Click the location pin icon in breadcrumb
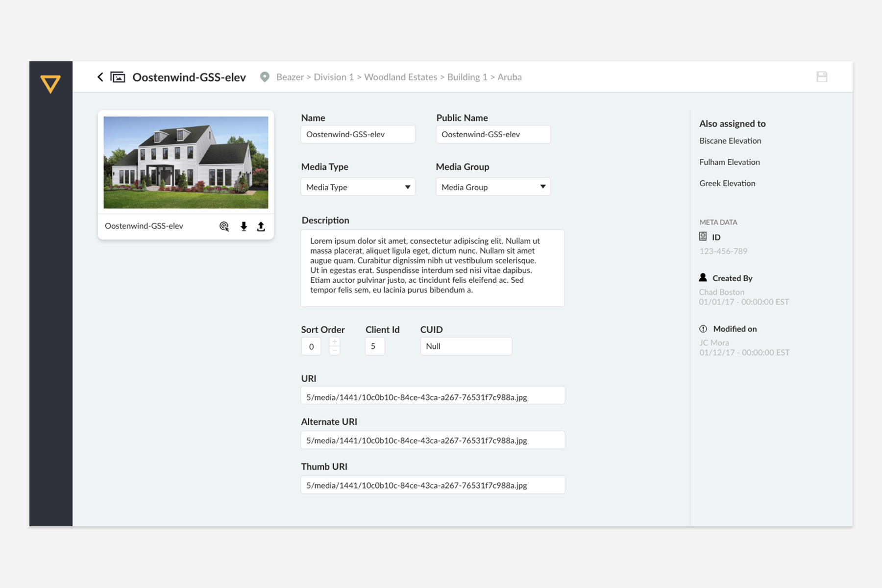 click(265, 77)
